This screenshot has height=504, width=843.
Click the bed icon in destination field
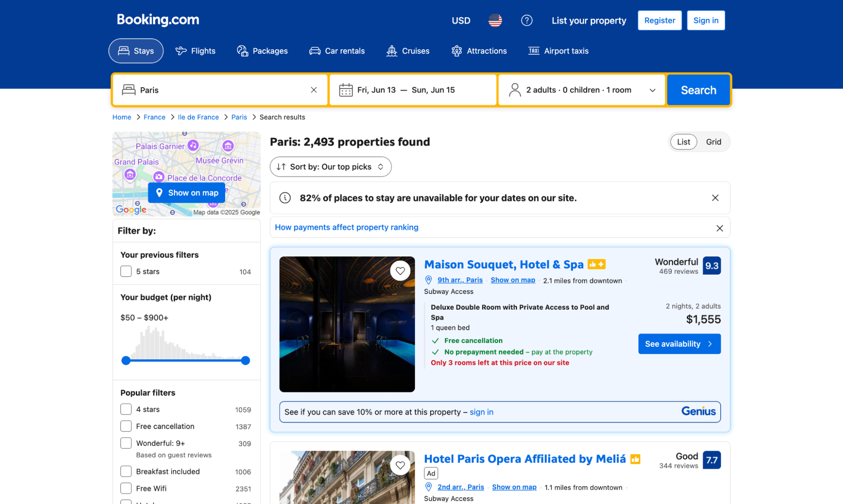[129, 90]
